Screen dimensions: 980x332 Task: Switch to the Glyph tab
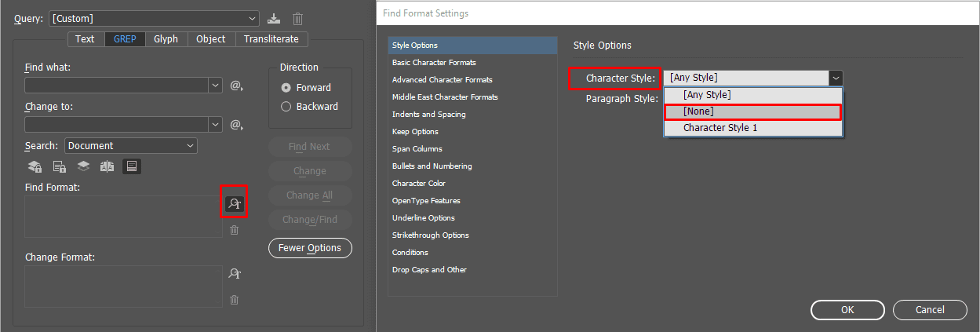click(166, 39)
